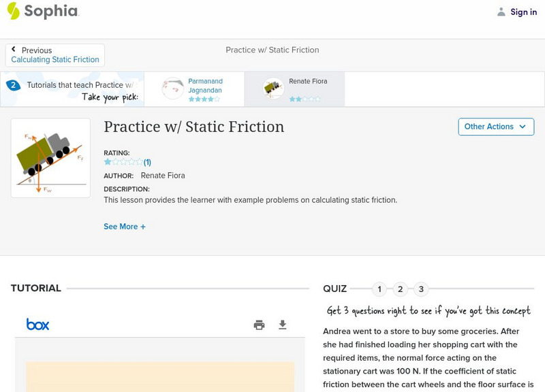
Task: Open the Other Actions dropdown
Action: point(496,127)
